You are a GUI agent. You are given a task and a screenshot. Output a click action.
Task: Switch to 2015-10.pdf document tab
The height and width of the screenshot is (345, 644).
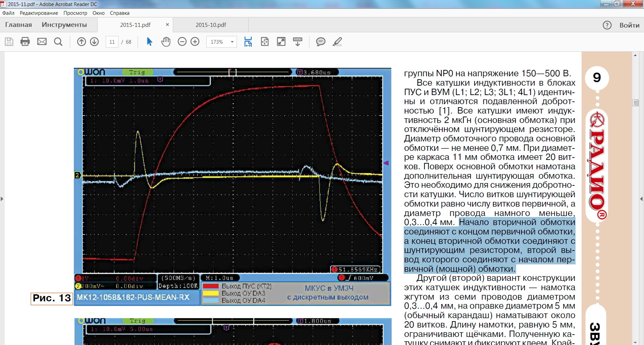pos(211,25)
